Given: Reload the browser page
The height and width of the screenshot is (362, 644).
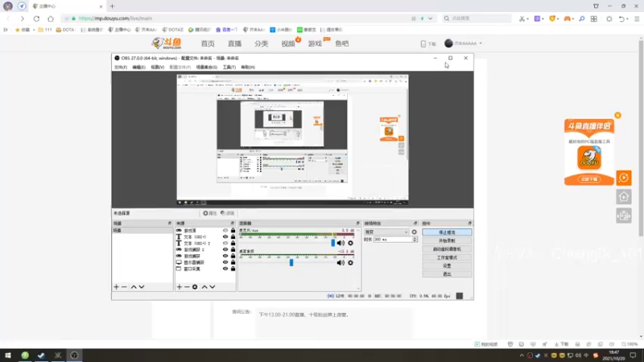Looking at the screenshot, I should [x=36, y=19].
